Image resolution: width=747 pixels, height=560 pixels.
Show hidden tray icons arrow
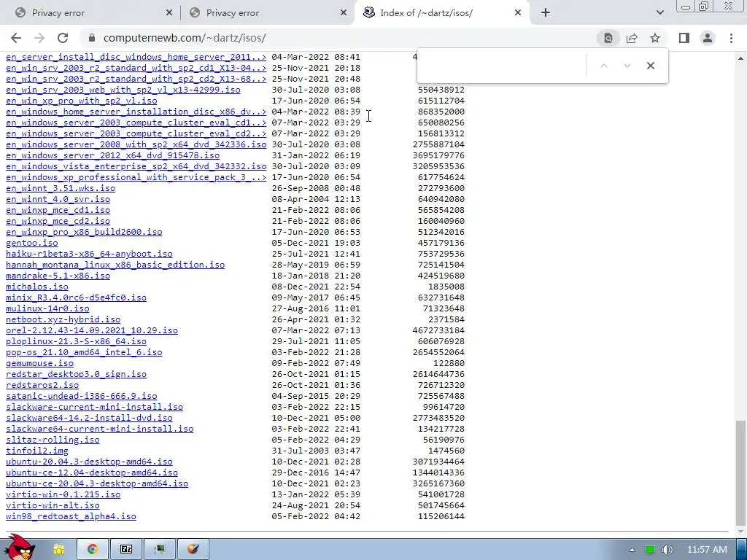coord(632,550)
